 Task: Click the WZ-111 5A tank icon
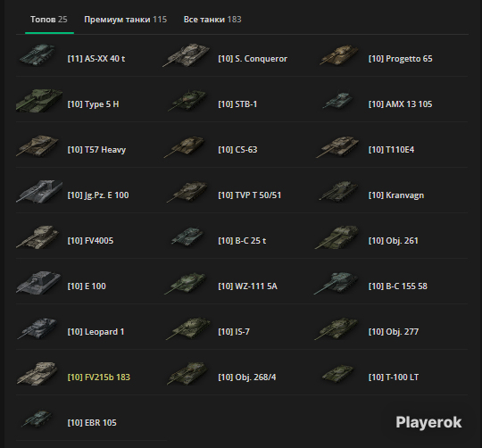pos(186,283)
